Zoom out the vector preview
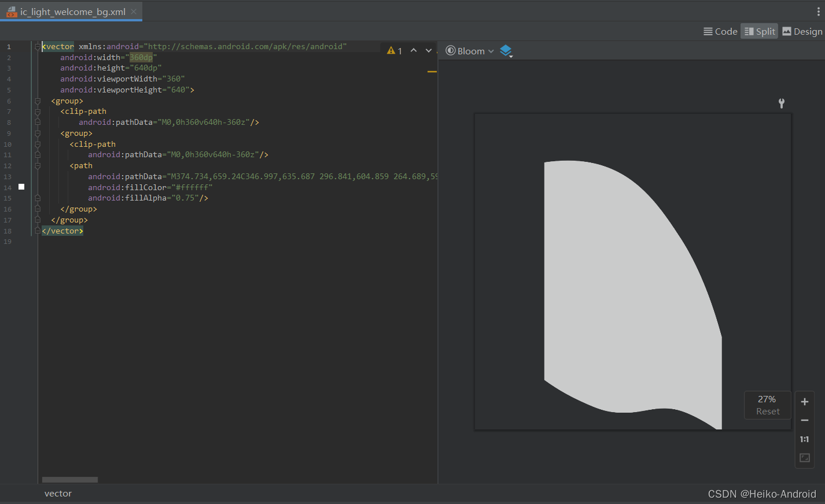The height and width of the screenshot is (504, 825). (804, 420)
